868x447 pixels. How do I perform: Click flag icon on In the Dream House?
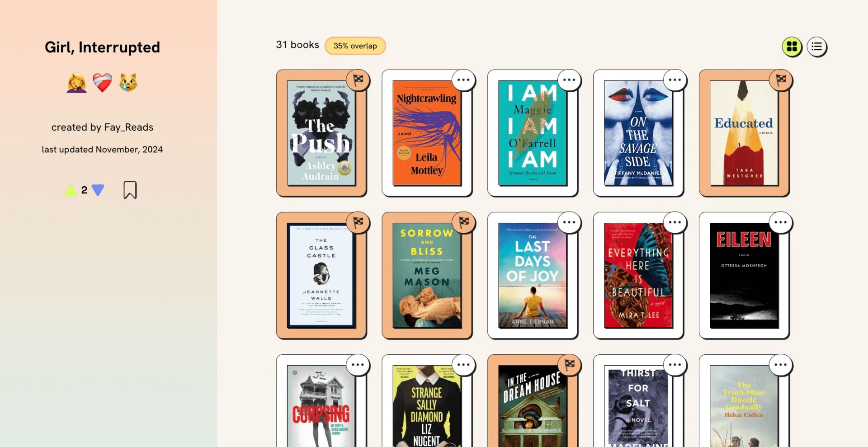570,365
